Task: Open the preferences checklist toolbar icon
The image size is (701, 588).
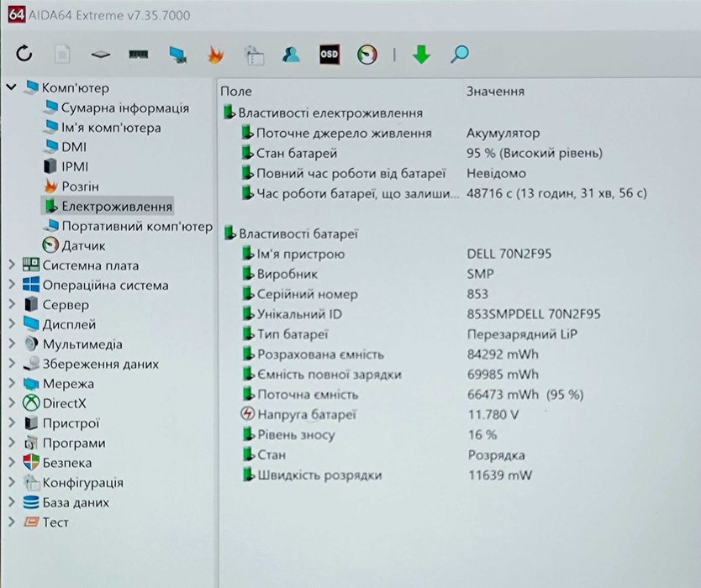Action: coord(255,55)
